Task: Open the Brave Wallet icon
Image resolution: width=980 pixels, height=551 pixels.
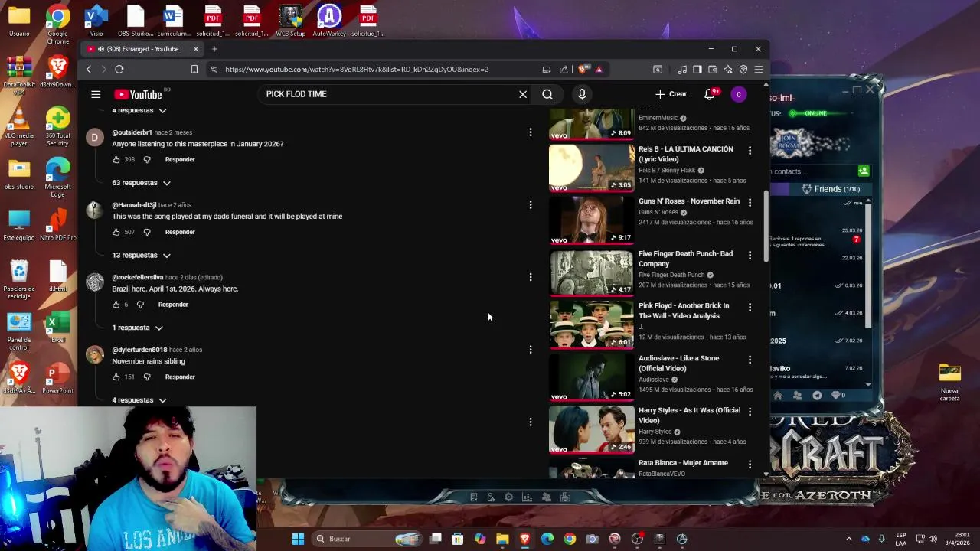Action: 713,70
